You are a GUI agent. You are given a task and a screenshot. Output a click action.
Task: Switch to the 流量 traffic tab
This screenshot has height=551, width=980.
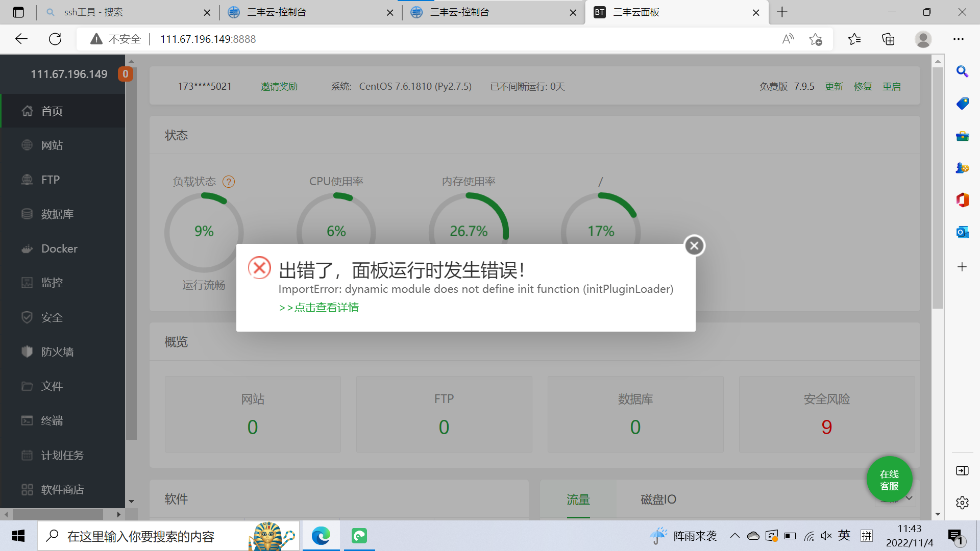(578, 499)
